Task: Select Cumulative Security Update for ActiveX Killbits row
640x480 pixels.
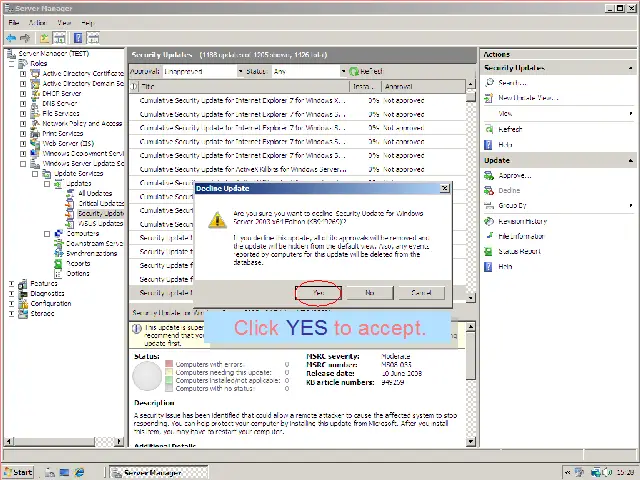Action: (297, 169)
